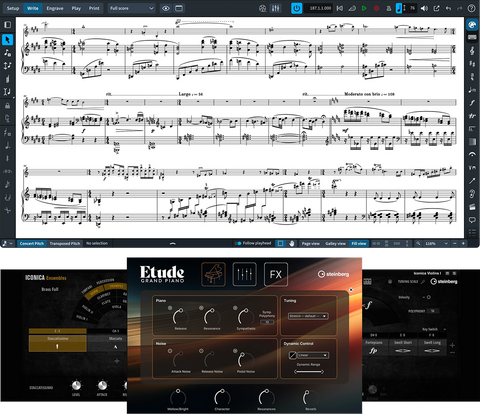Open Clefs panel from right toolbox
This screenshot has height=414, width=480.
point(472,51)
